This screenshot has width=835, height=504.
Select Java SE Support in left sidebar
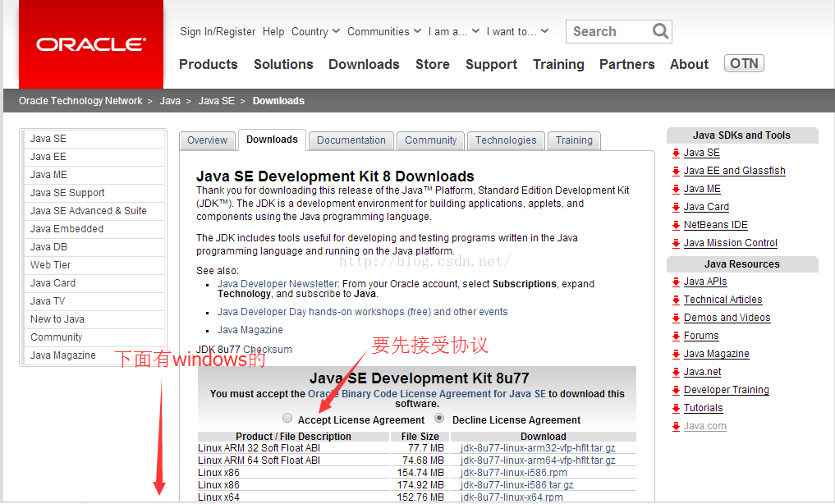[94, 193]
